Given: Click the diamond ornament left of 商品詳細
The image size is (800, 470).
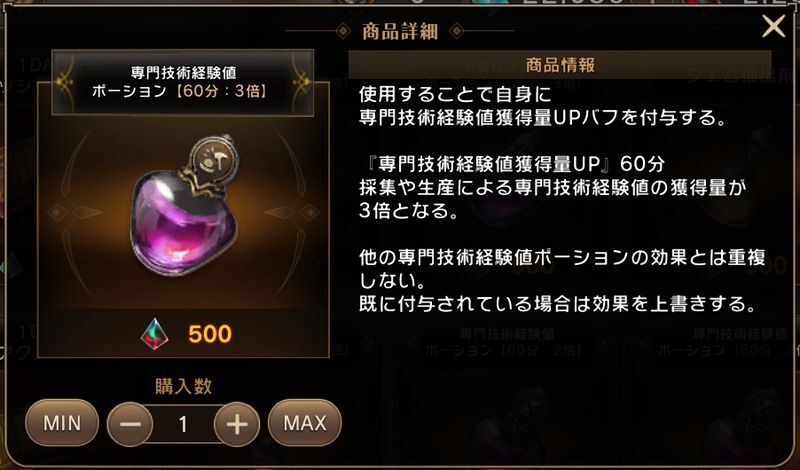Looking at the screenshot, I should click(x=343, y=31).
